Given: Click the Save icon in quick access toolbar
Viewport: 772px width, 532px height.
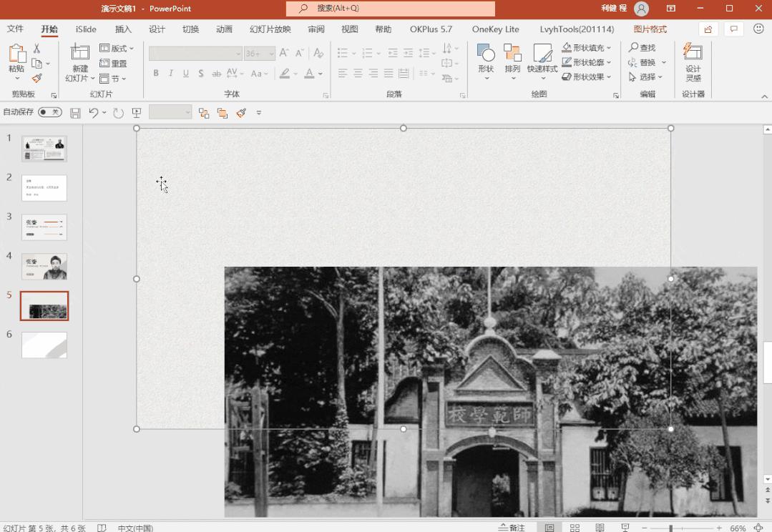Looking at the screenshot, I should coord(75,113).
